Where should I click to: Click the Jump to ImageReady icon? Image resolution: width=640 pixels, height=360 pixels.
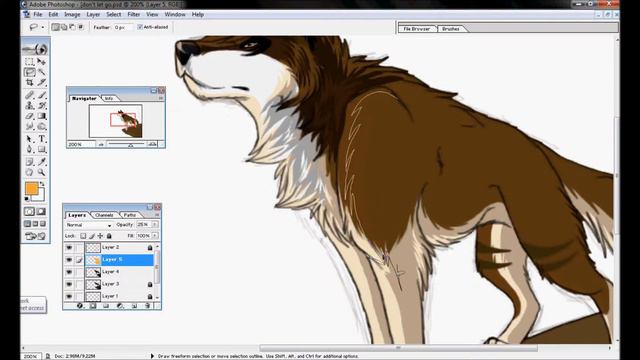(36, 236)
